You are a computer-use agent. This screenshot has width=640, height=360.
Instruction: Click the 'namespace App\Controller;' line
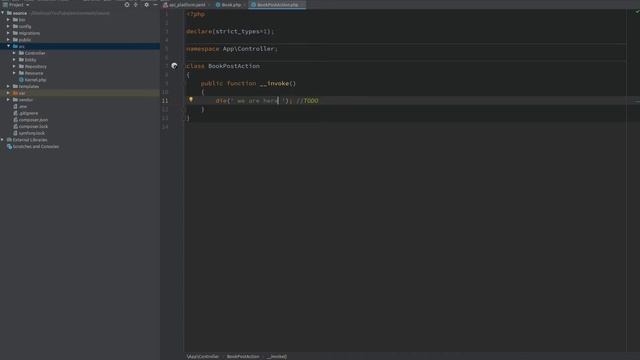point(231,49)
